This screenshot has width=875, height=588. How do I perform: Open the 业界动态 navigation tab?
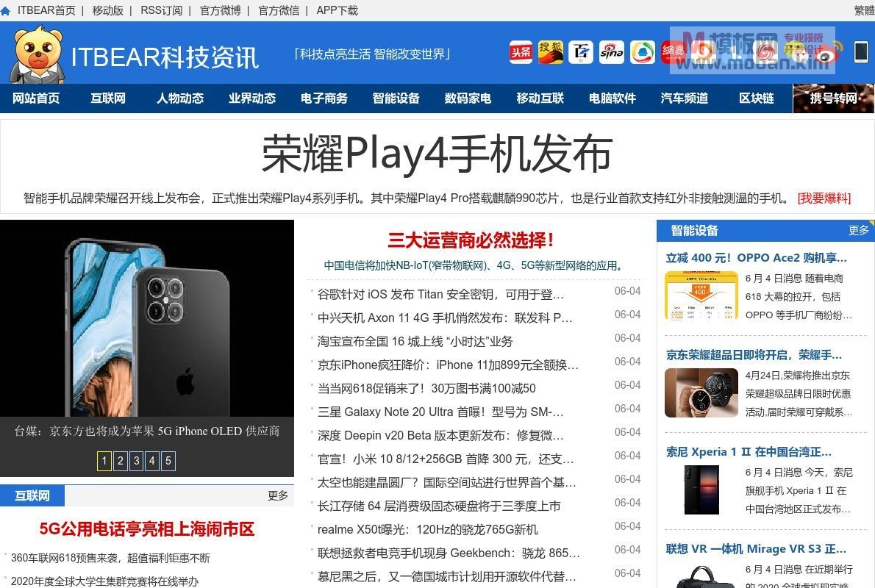[251, 98]
